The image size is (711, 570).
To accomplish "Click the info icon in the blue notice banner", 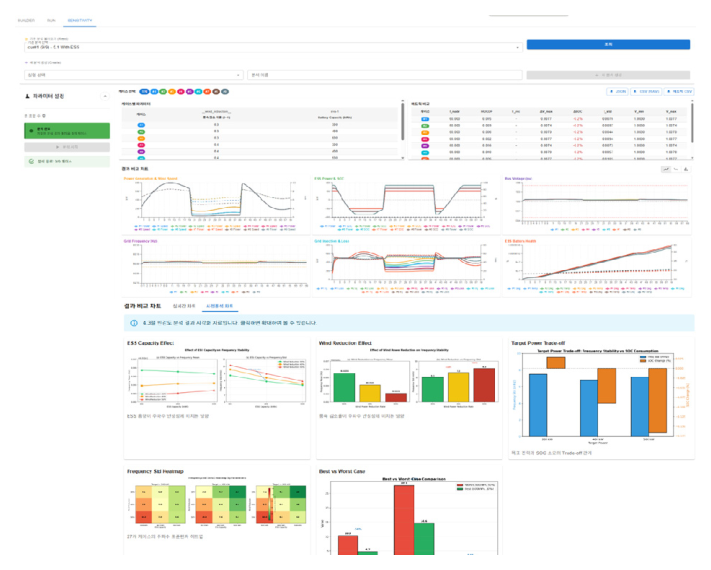I will [135, 323].
